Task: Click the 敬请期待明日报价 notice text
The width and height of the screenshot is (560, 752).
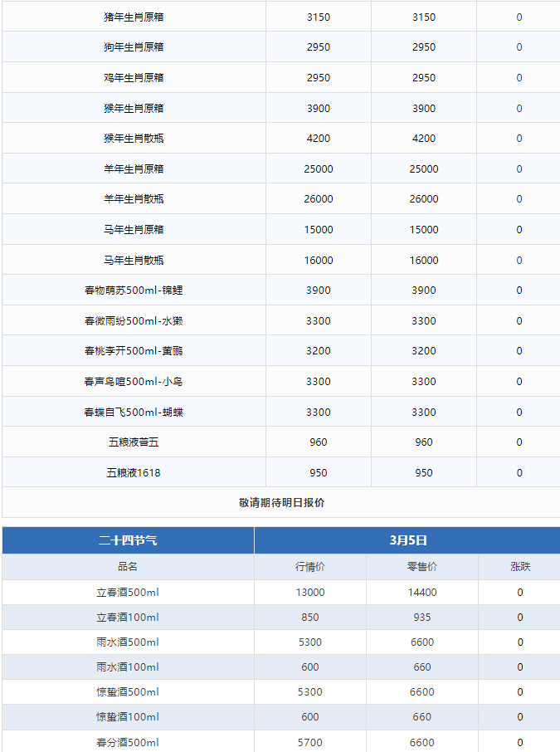Action: tap(281, 502)
